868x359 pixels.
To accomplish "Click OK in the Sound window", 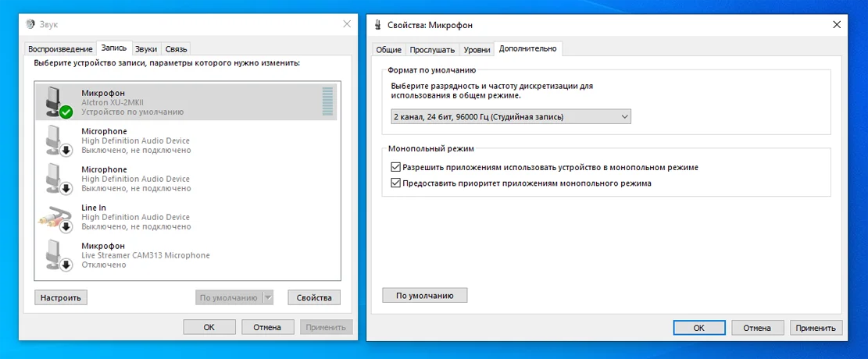I will click(209, 327).
